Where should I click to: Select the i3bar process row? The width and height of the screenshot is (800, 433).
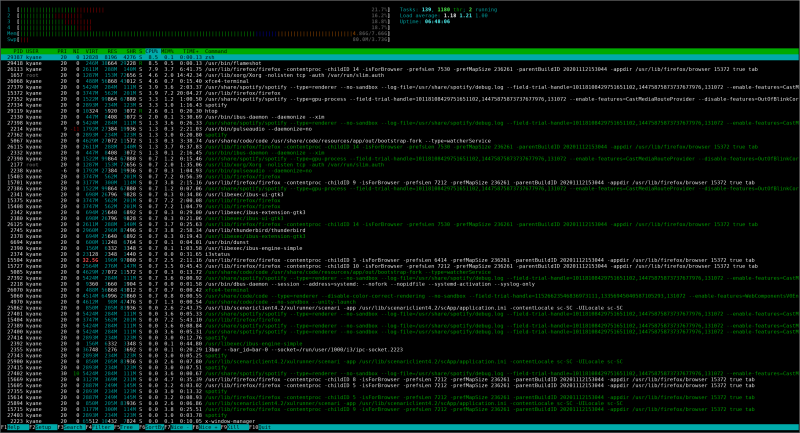(x=400, y=350)
